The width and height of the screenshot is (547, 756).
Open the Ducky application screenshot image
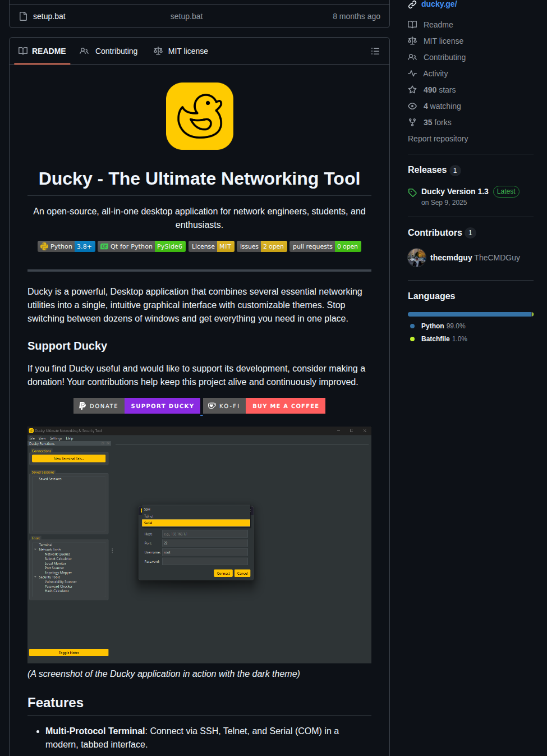pos(199,545)
